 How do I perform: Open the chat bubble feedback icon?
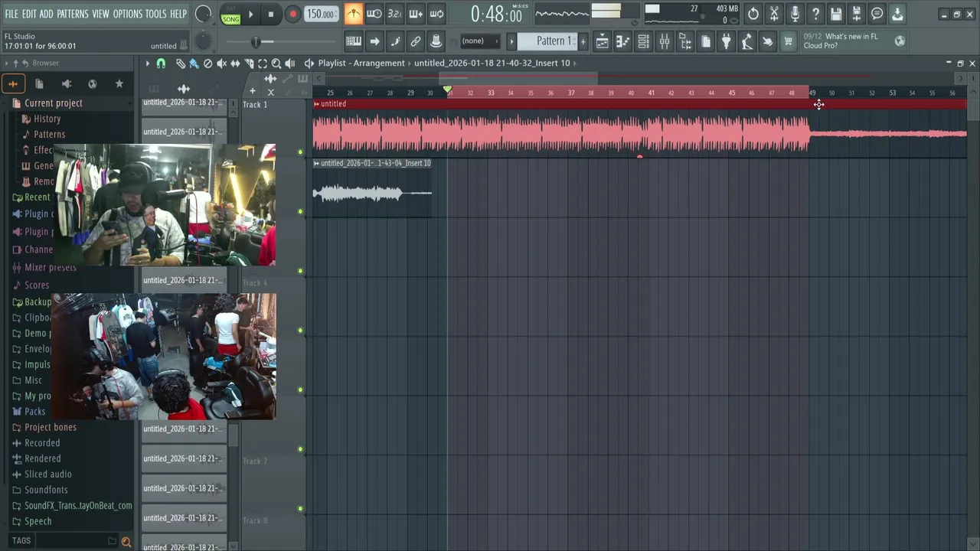pyautogui.click(x=877, y=14)
